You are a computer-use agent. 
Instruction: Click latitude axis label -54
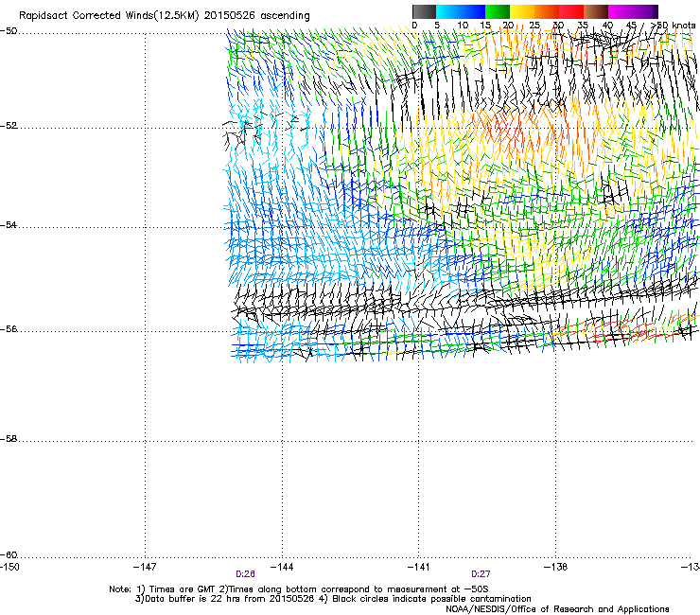coord(9,225)
